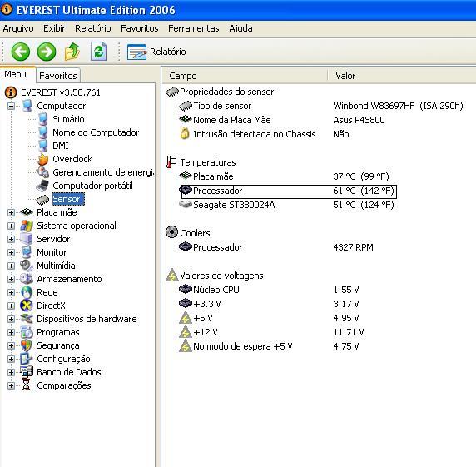Expand the Placa mãe tree node
The image size is (476, 467).
tap(11, 212)
